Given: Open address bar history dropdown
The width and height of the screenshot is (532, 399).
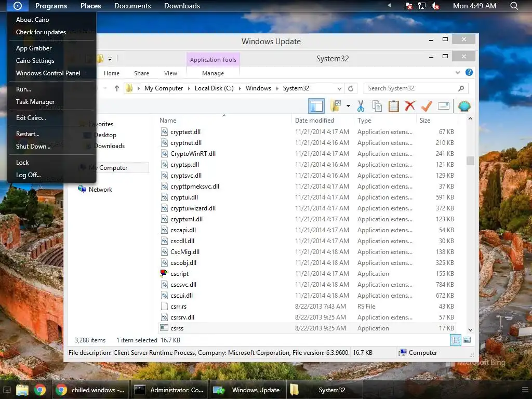Looking at the screenshot, I should (339, 88).
